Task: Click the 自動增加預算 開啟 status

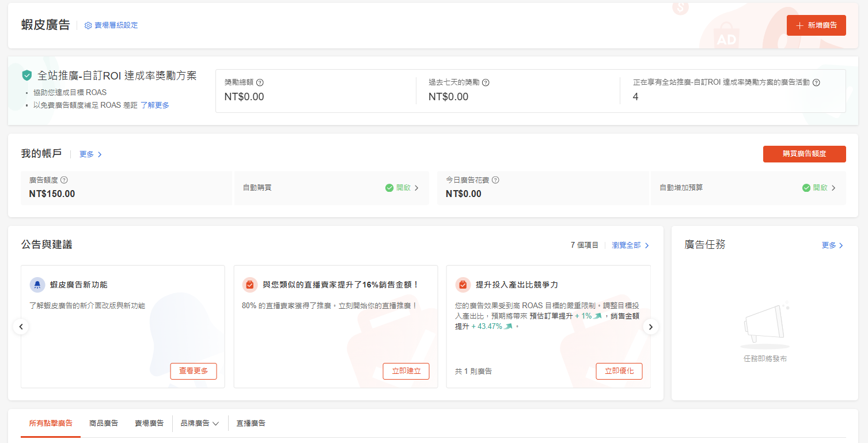Action: (820, 188)
